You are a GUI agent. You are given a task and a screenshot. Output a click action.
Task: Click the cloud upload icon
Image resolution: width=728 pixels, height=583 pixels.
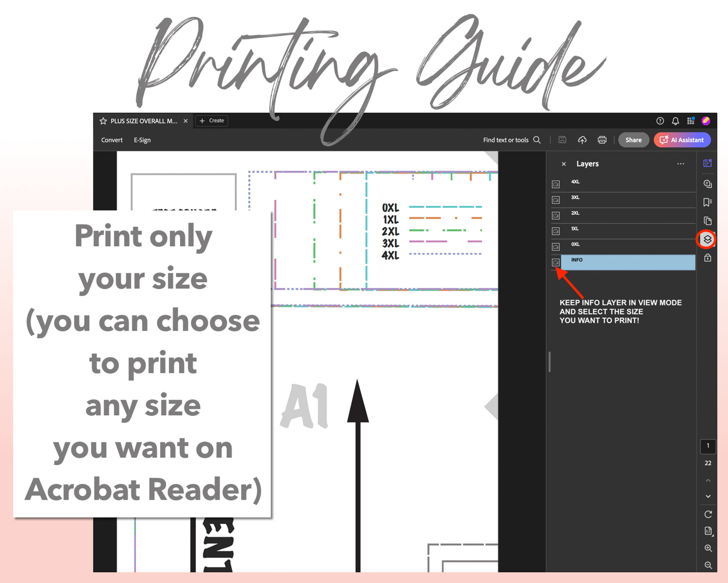[x=582, y=140]
